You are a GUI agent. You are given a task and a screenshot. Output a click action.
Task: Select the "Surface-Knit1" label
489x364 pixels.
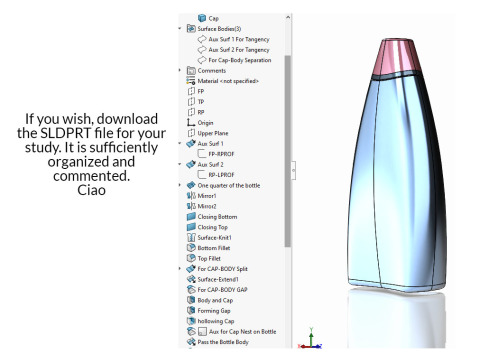tap(214, 237)
